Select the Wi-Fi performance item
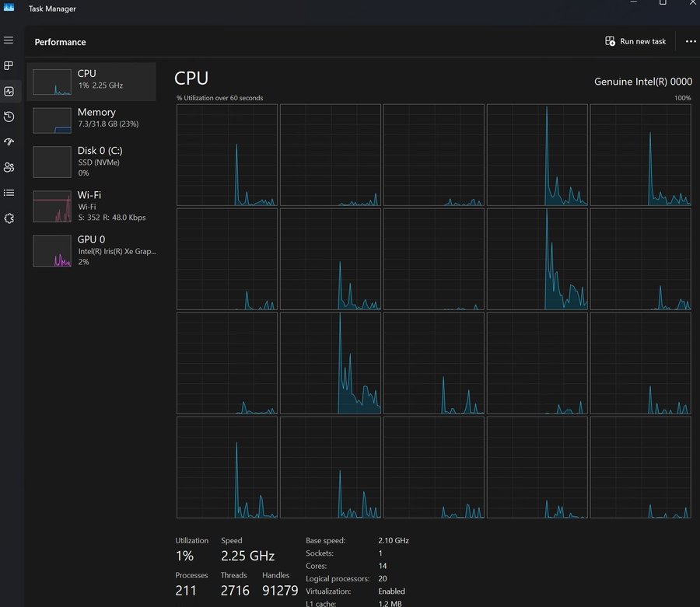Viewport: 700px width, 607px height. pos(92,206)
